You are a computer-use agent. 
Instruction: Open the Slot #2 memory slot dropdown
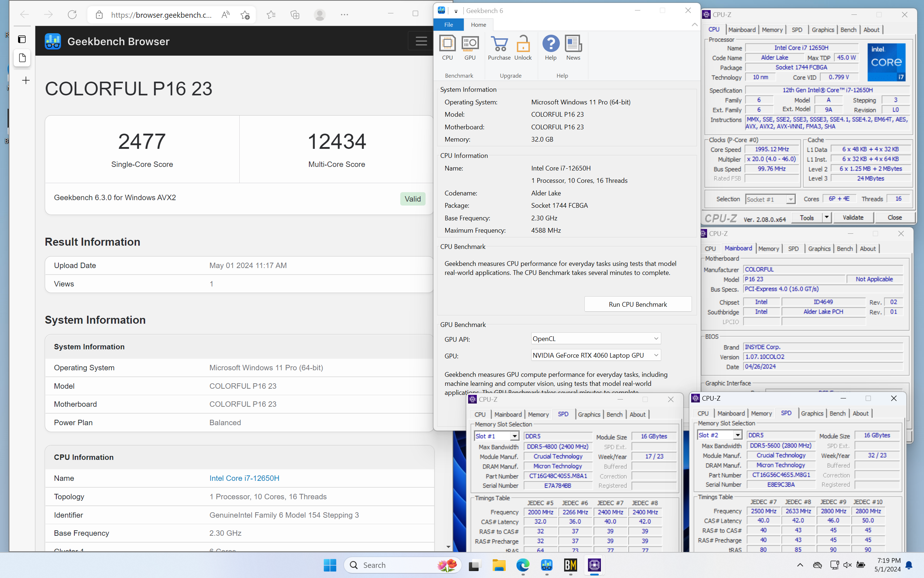coord(719,435)
